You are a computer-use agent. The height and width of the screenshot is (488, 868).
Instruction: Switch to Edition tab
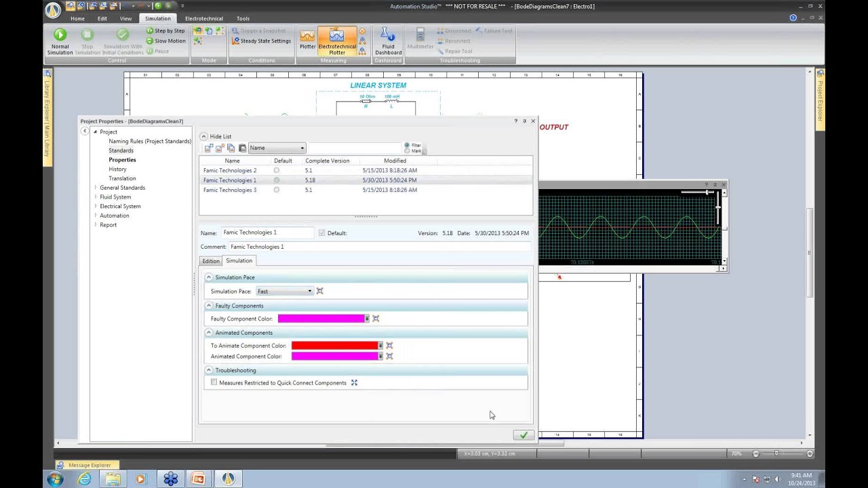pyautogui.click(x=211, y=261)
